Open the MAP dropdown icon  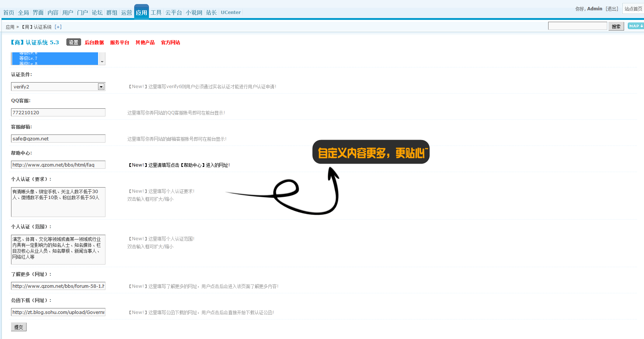(636, 26)
